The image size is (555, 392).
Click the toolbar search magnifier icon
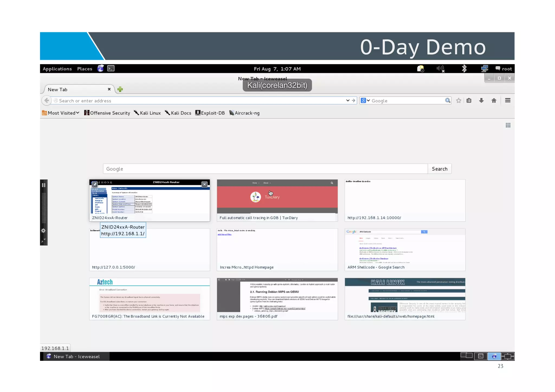tap(448, 101)
